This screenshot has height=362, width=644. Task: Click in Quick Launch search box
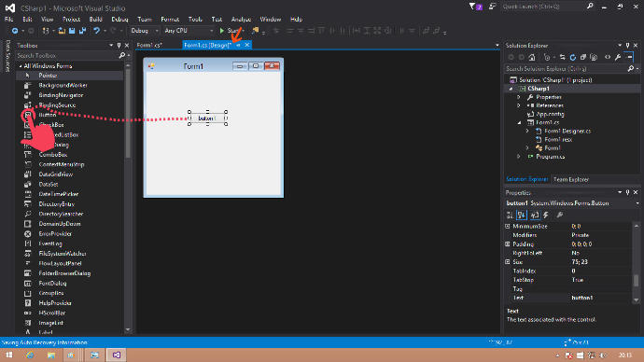(x=543, y=7)
